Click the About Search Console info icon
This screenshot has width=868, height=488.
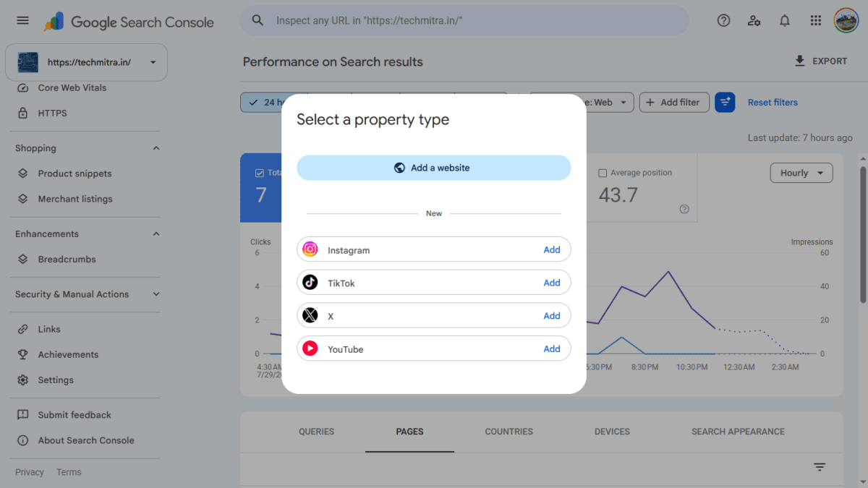point(23,440)
